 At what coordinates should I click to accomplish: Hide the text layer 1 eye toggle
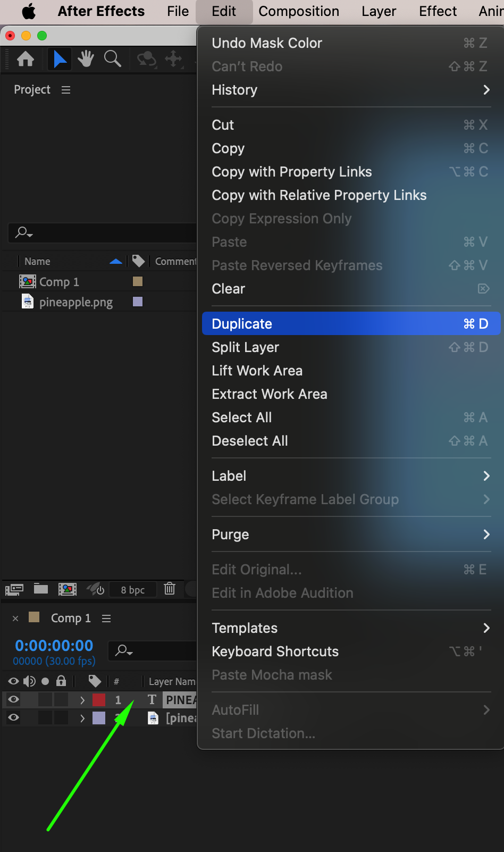tap(14, 699)
